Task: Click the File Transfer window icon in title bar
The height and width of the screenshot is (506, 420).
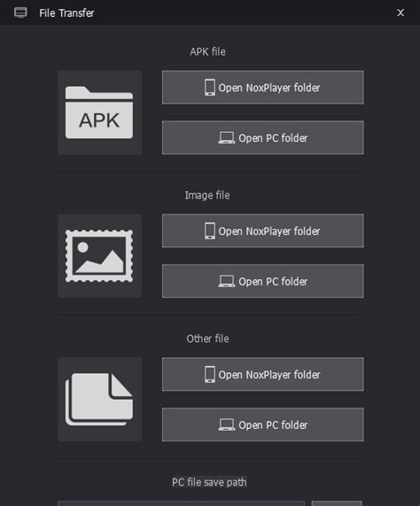Action: [20, 13]
